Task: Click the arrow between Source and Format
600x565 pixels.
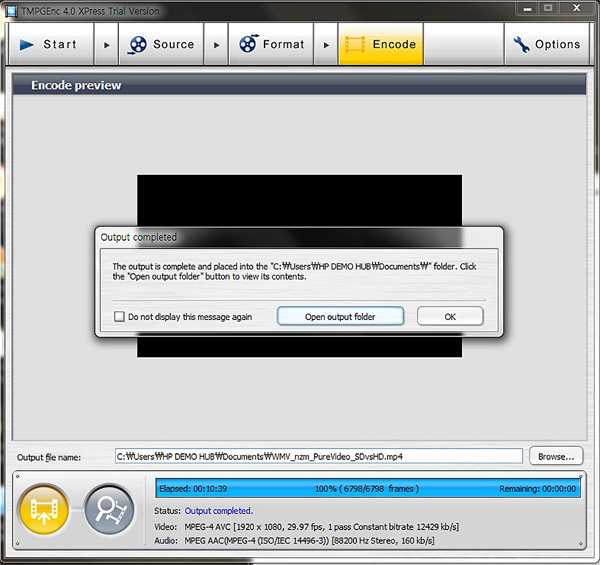Action: click(216, 45)
